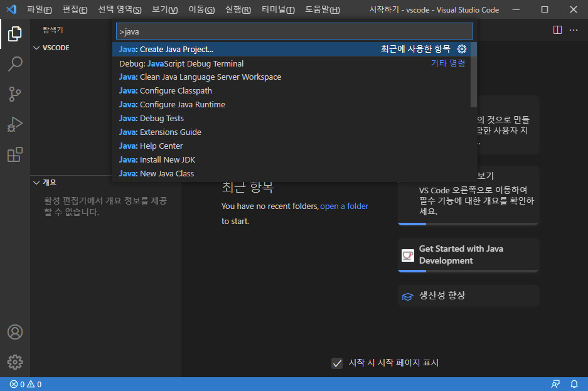The height and width of the screenshot is (391, 588).
Task: Open the Source Control view icon
Action: (x=15, y=94)
